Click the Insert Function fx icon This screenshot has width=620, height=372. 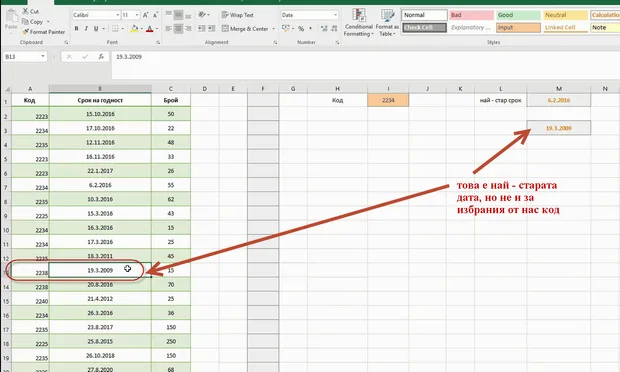point(101,57)
